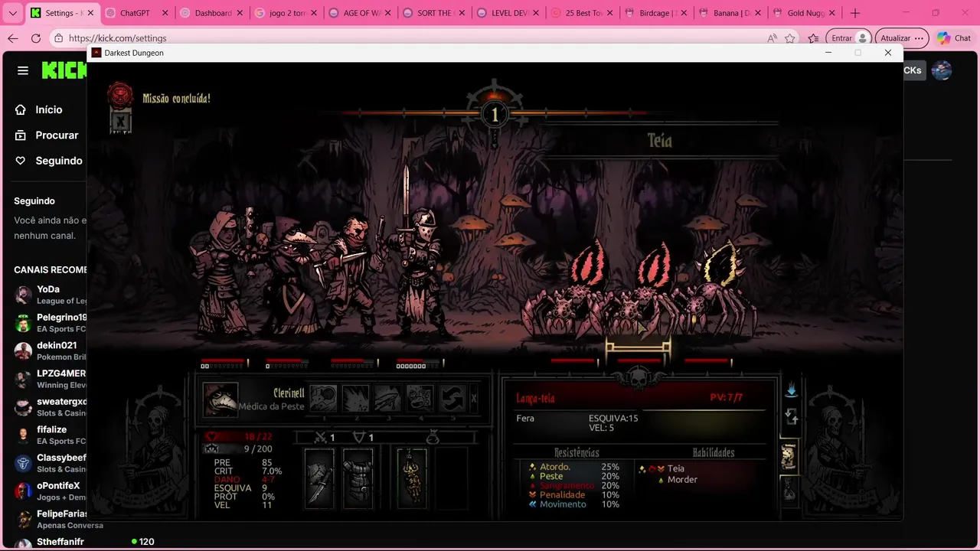Click the Lança-teia enemy name

click(x=535, y=398)
